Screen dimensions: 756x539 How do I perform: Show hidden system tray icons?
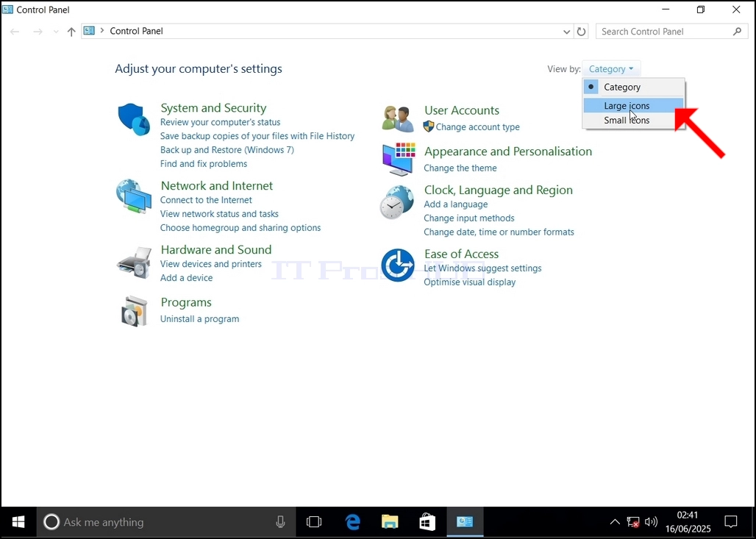click(x=615, y=522)
